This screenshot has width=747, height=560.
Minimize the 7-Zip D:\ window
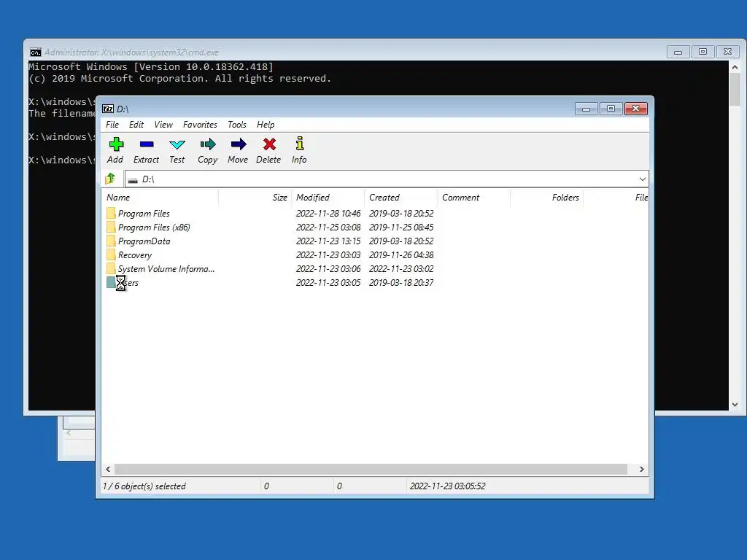tap(586, 109)
